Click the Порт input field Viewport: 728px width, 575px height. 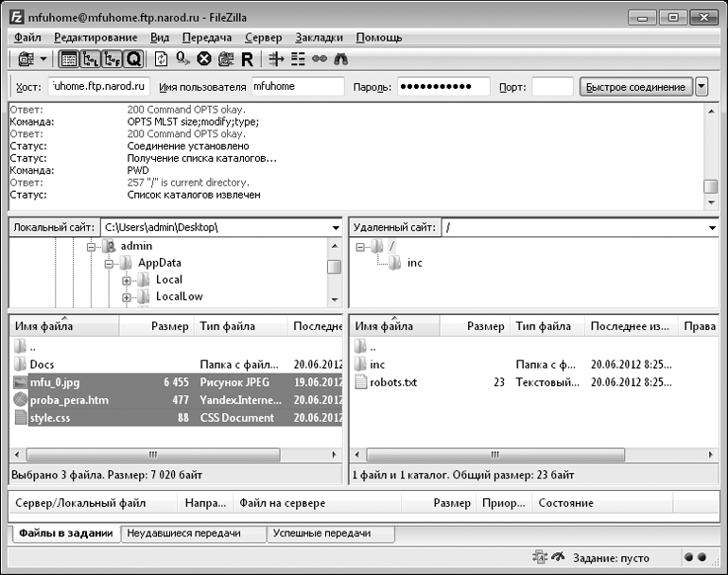tap(552, 86)
